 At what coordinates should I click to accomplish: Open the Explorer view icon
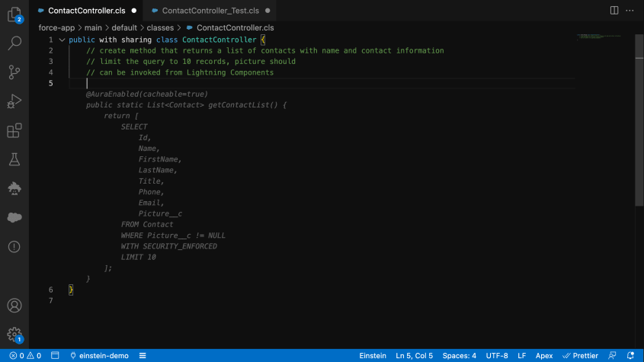(14, 14)
